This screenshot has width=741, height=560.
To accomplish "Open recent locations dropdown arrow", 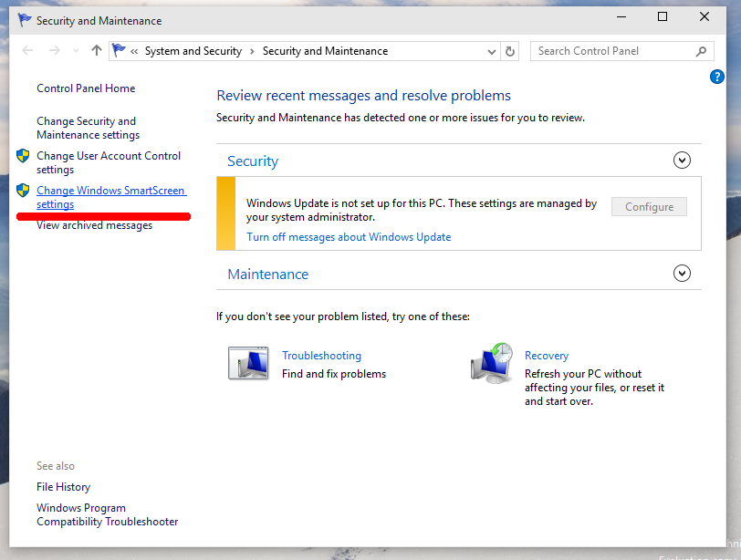I will pyautogui.click(x=76, y=50).
